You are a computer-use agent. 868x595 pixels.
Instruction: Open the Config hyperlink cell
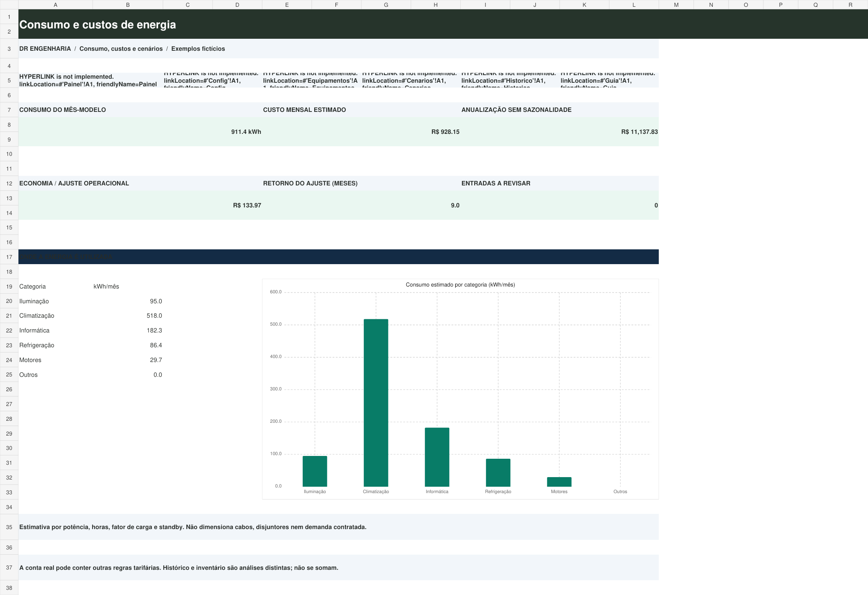(x=212, y=80)
